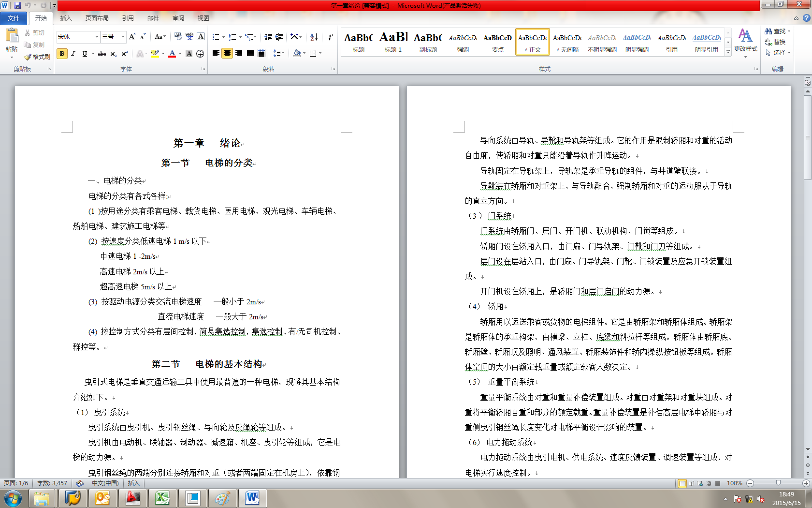Click the 字数: 3,457 word count
This screenshot has height=508, width=812.
click(52, 483)
